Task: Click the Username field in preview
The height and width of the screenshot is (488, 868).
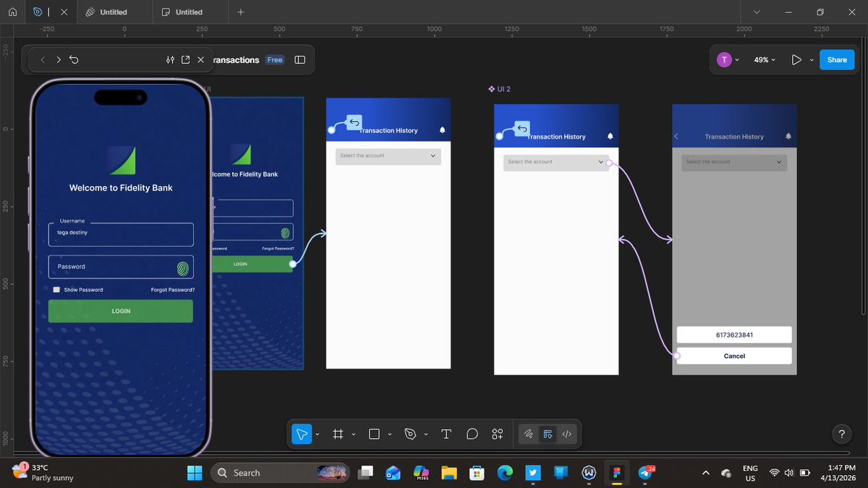Action: pyautogui.click(x=121, y=234)
